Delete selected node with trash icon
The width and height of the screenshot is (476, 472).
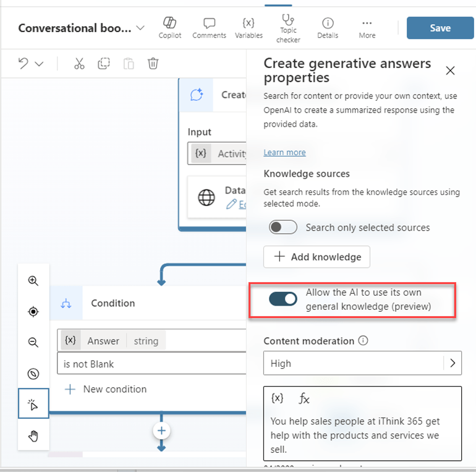153,64
